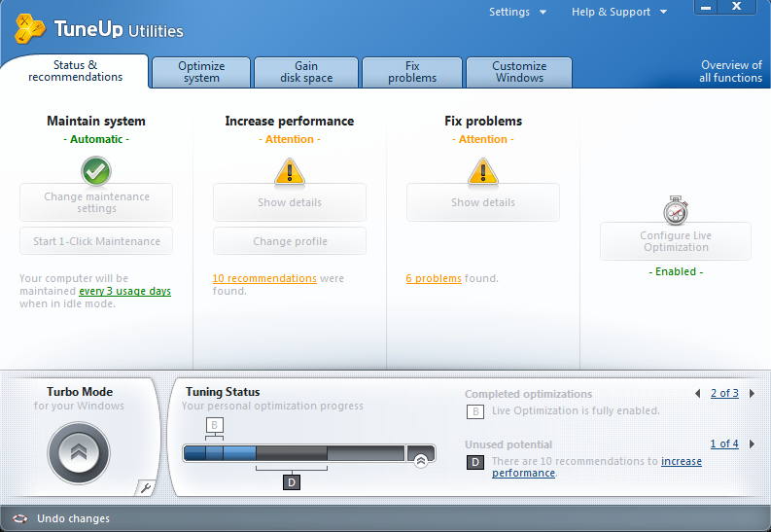Open the every 3 usage days link
The image size is (771, 532).
(124, 291)
